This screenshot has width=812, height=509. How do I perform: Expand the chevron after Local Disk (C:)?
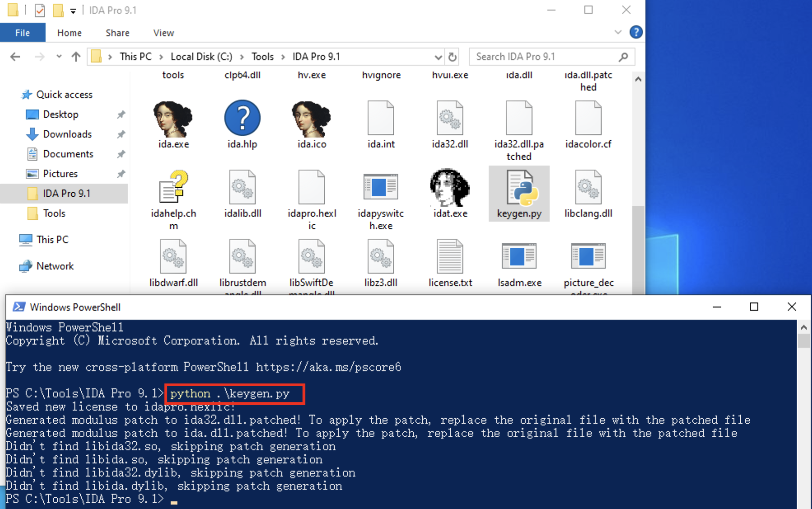(242, 57)
